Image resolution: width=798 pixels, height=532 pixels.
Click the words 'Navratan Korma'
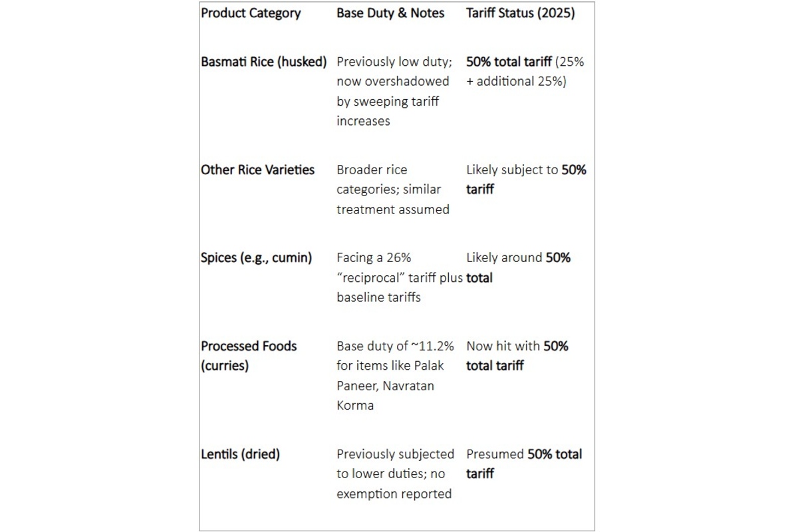(385, 396)
